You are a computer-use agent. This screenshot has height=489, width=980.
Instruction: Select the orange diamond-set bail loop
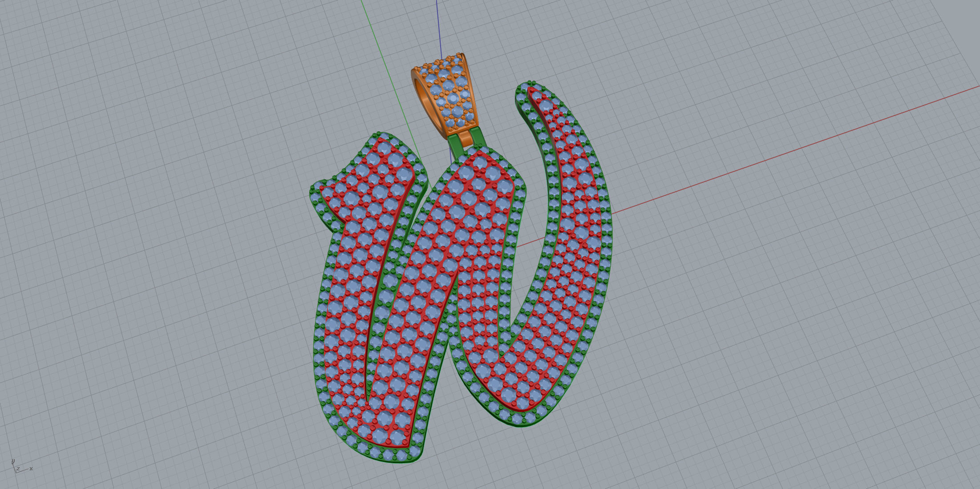[445, 94]
